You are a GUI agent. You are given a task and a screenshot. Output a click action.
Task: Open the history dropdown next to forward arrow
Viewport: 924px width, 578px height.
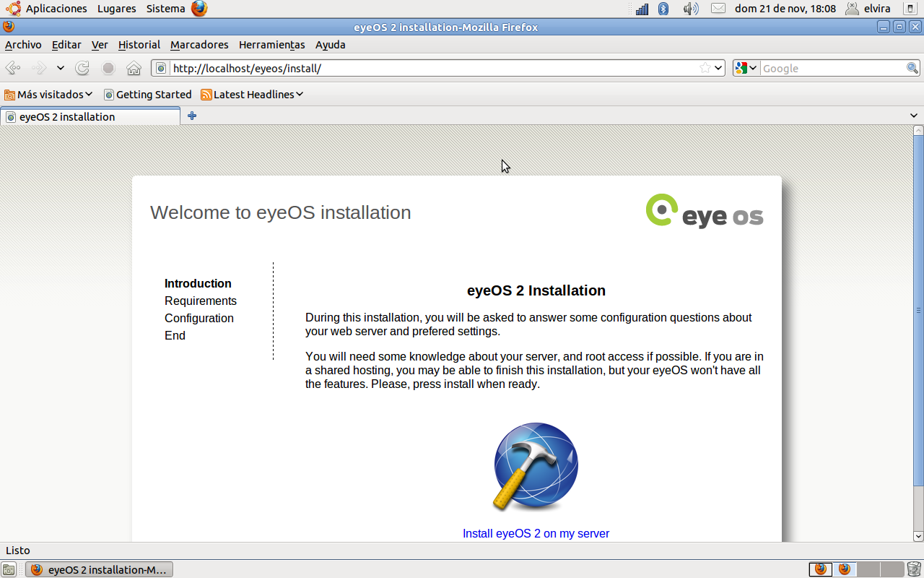point(61,68)
